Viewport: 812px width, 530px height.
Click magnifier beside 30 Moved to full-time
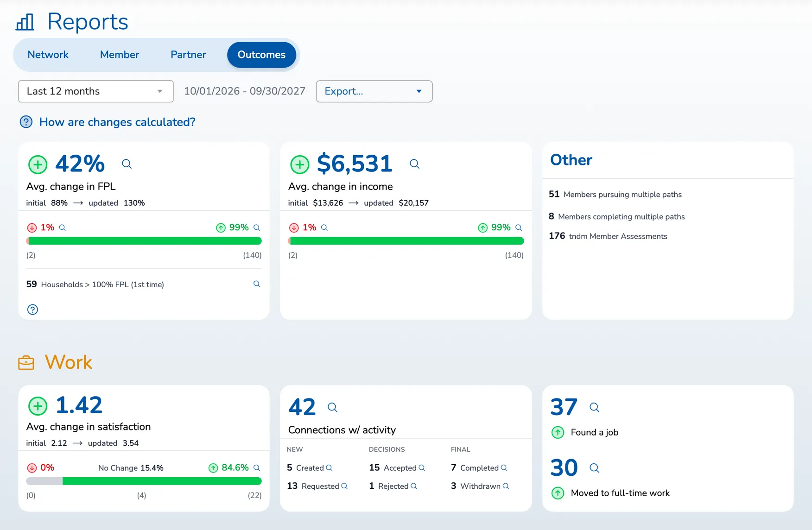coord(594,468)
